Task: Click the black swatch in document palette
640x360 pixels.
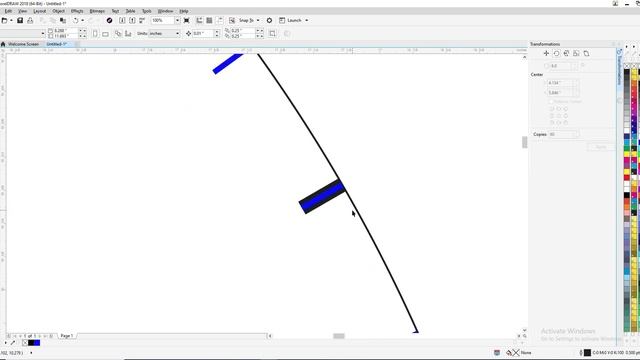Action: [31, 343]
